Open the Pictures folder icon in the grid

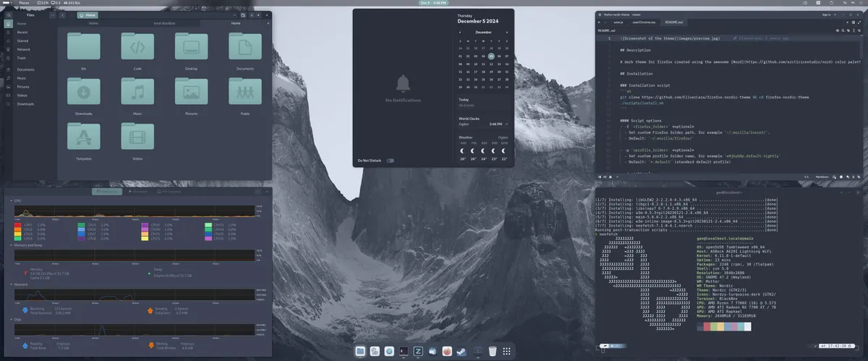coord(191,92)
